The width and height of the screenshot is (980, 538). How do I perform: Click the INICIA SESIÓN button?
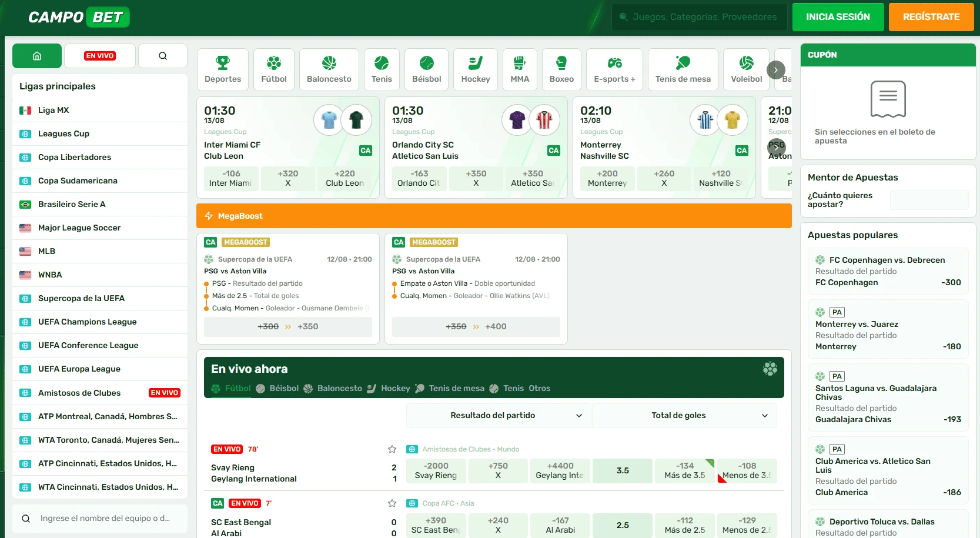[838, 17]
